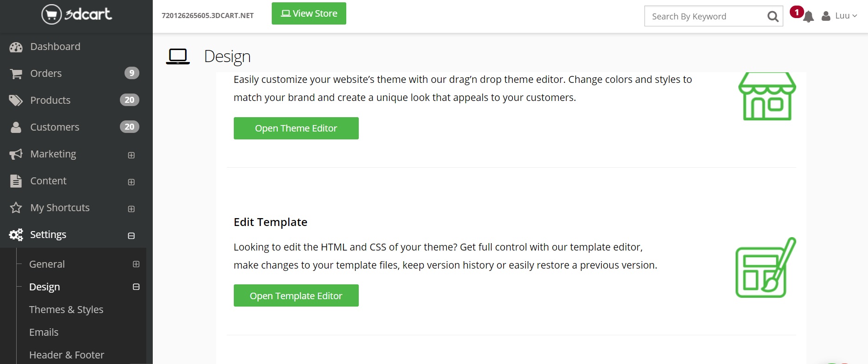Click the Open Theme Editor button

click(296, 128)
